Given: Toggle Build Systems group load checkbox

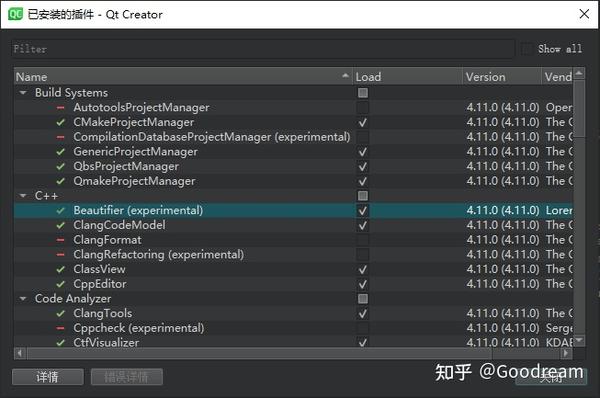Looking at the screenshot, I should pos(363,93).
